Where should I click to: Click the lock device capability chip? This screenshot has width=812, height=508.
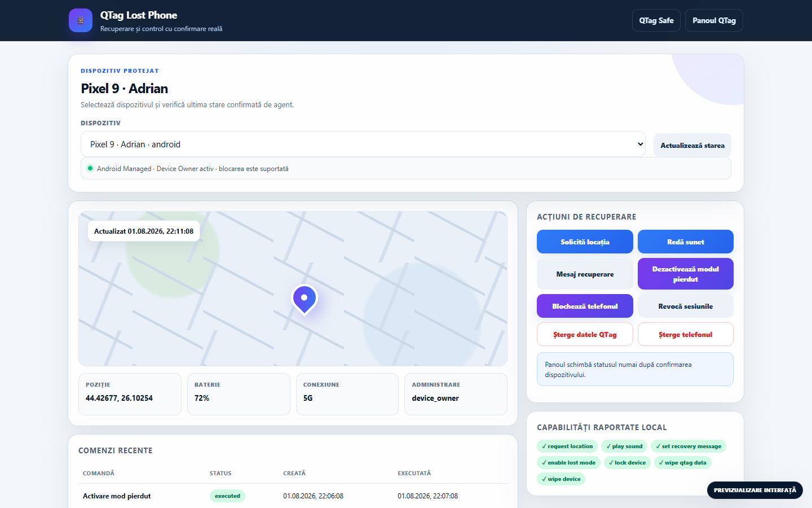[627, 462]
